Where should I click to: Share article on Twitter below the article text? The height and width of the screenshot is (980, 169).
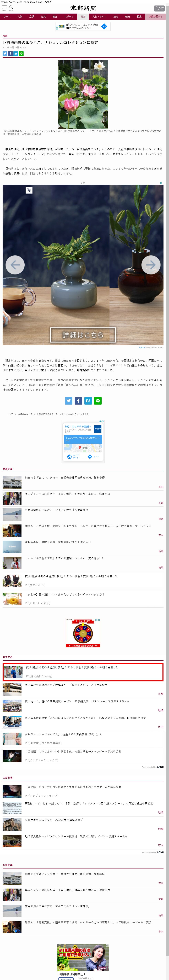69,401
